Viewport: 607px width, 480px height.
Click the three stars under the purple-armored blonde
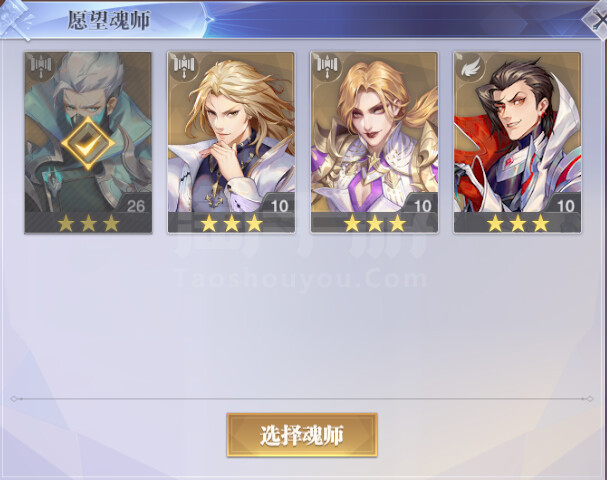[x=375, y=223]
